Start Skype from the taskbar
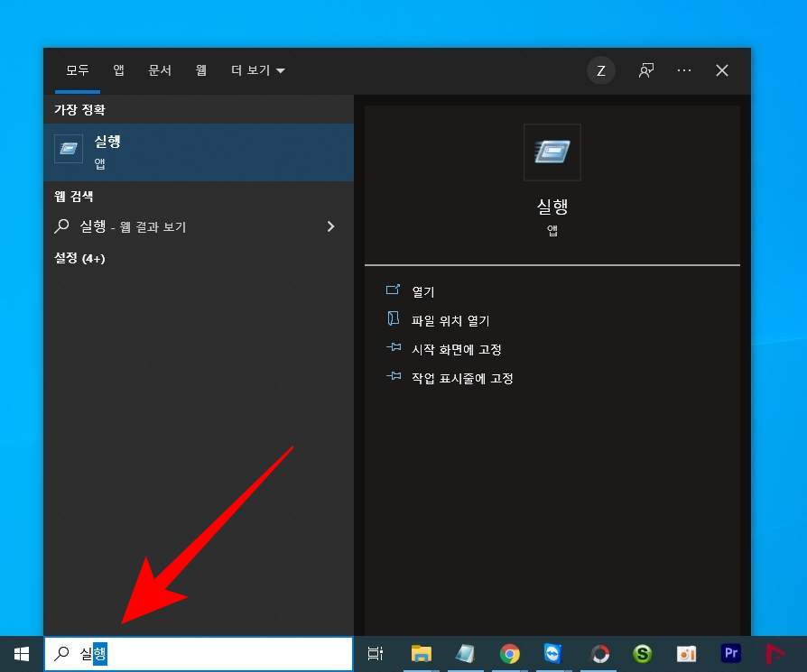Viewport: 807px width, 672px height. [642, 652]
